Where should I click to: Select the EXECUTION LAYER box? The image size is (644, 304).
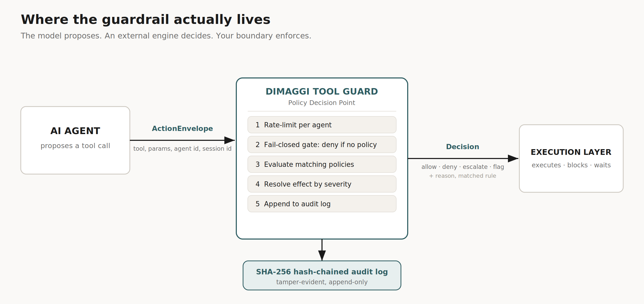[x=571, y=158]
